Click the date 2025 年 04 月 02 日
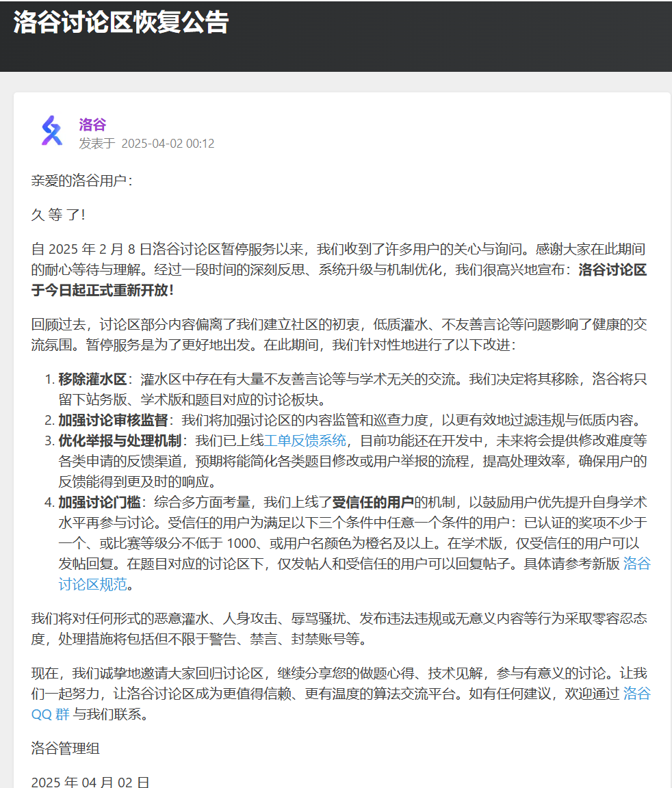 (90, 782)
